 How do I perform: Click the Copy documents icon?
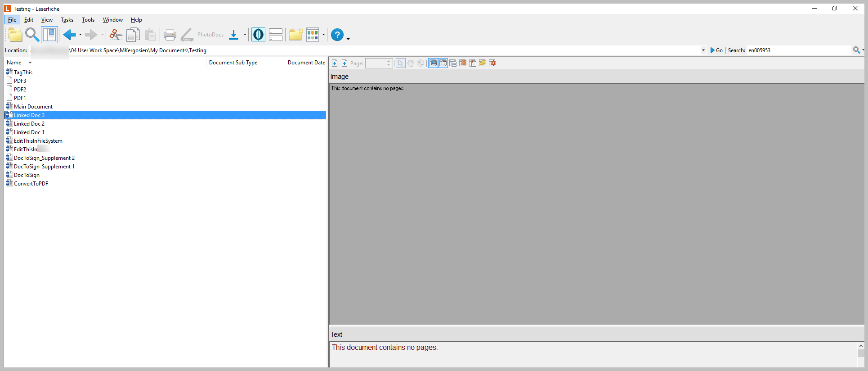(133, 35)
